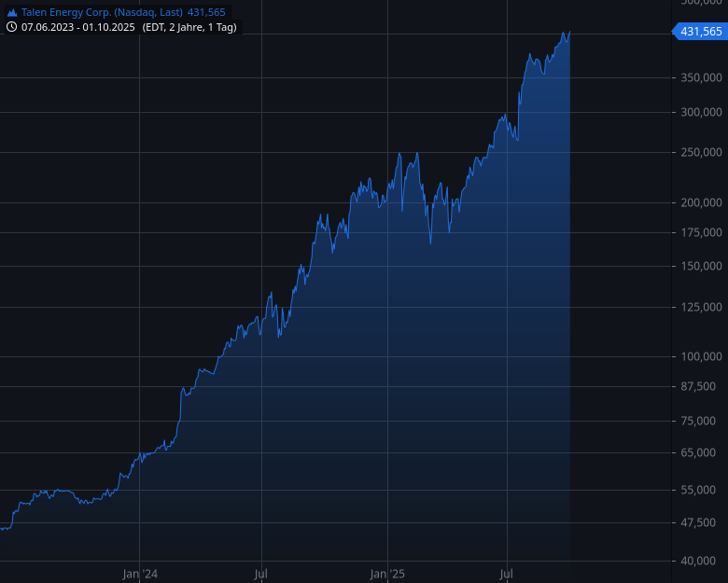
Task: Click the first Jul label on time axis
Action: (262, 573)
